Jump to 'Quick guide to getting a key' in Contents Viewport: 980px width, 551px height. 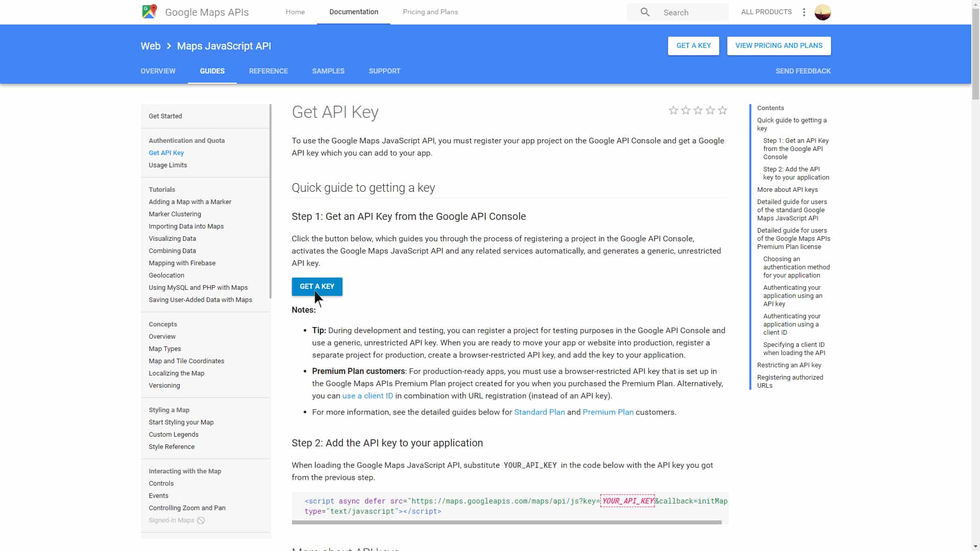tap(792, 124)
